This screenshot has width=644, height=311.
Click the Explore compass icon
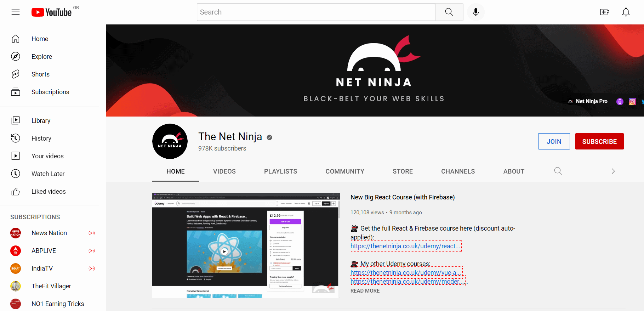16,56
